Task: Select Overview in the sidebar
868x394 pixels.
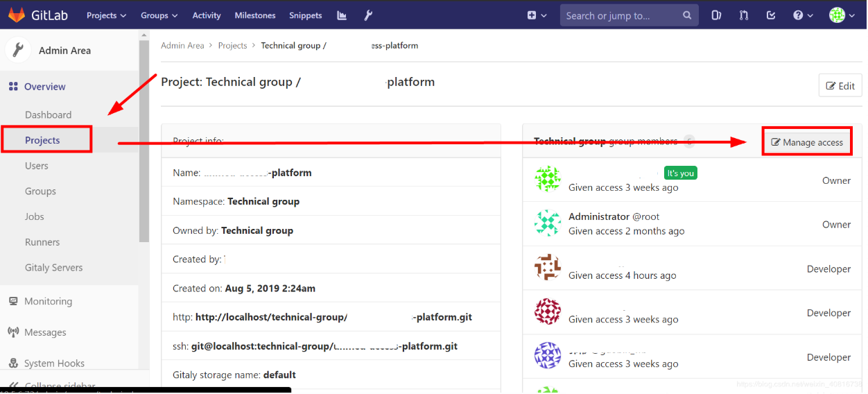Action: [45, 87]
